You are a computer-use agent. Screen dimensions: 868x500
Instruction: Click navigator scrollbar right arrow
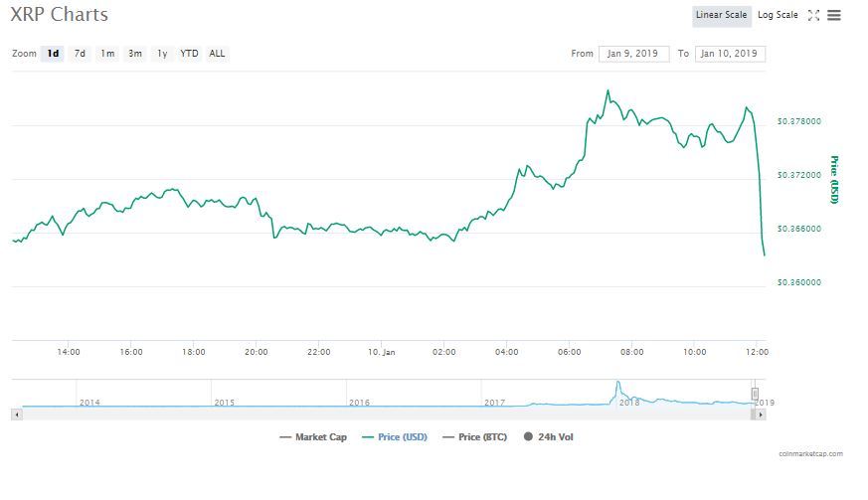[762, 414]
